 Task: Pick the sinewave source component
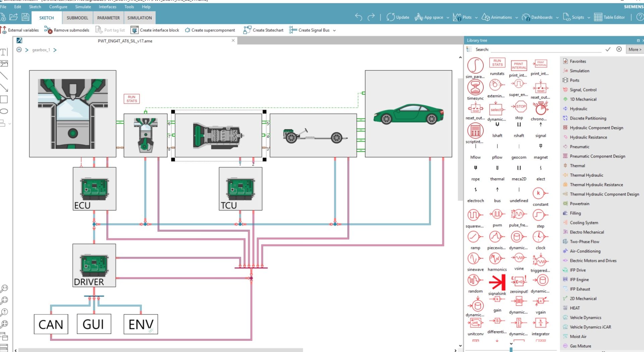click(475, 259)
